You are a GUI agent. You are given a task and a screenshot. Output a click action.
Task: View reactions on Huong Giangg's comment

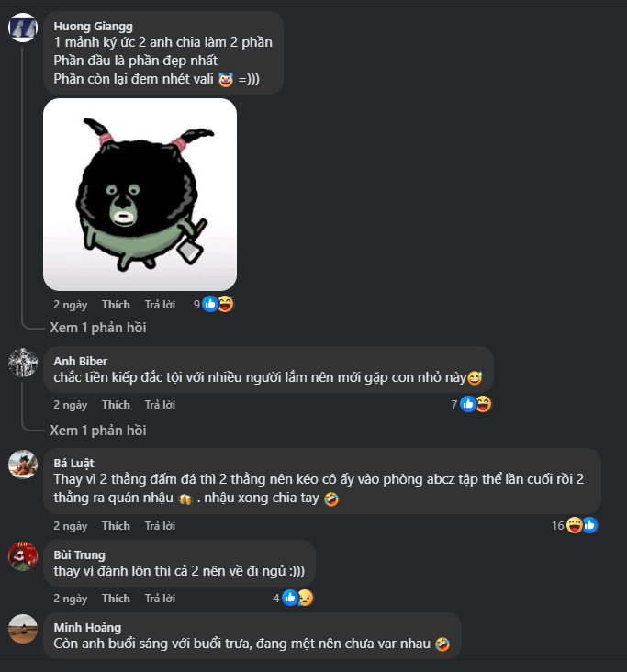[x=213, y=304]
